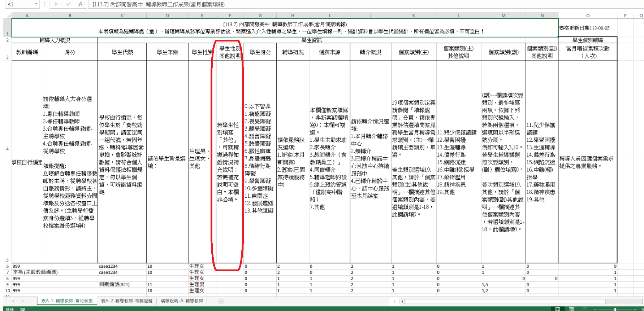Click the 學生身分 column heading cell

(260, 52)
